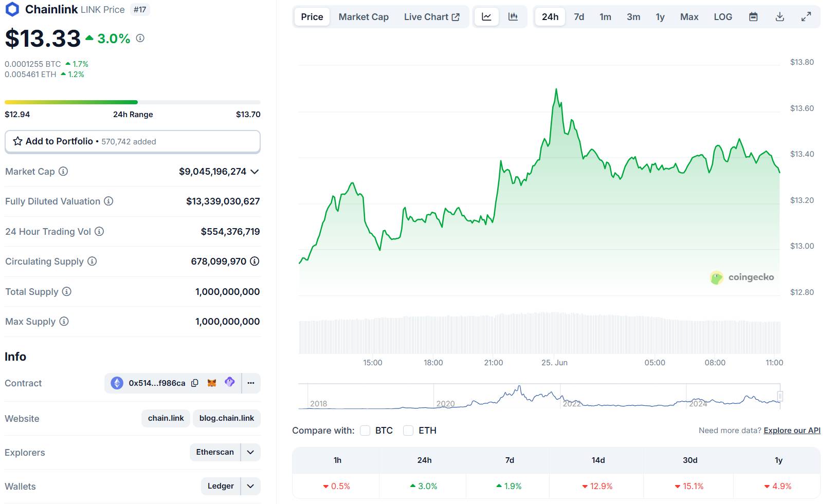Select Max time range
The width and height of the screenshot is (835, 504).
(689, 16)
